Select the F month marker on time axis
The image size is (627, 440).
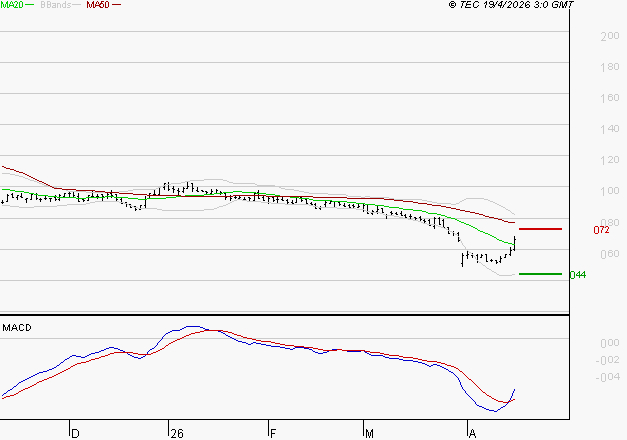[x=273, y=433]
